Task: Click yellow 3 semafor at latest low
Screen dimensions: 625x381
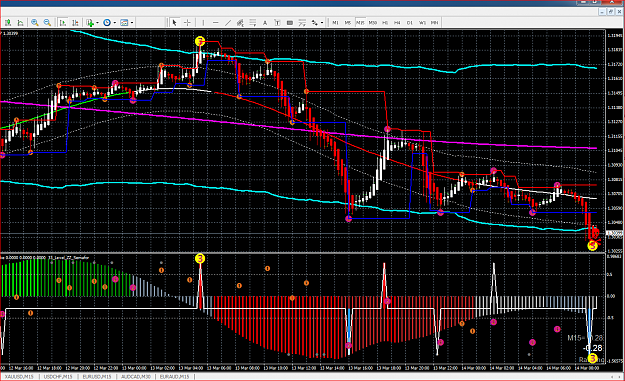Action: click(x=593, y=246)
